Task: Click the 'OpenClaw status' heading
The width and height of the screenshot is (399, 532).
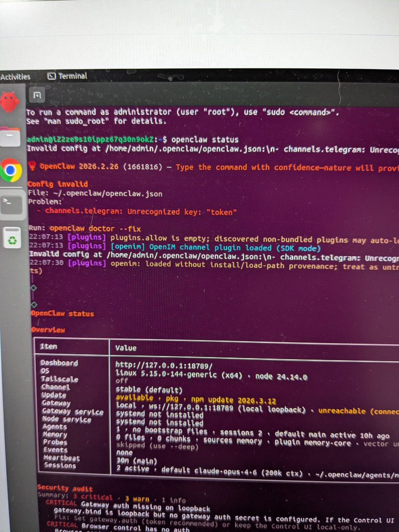Action: tap(62, 313)
